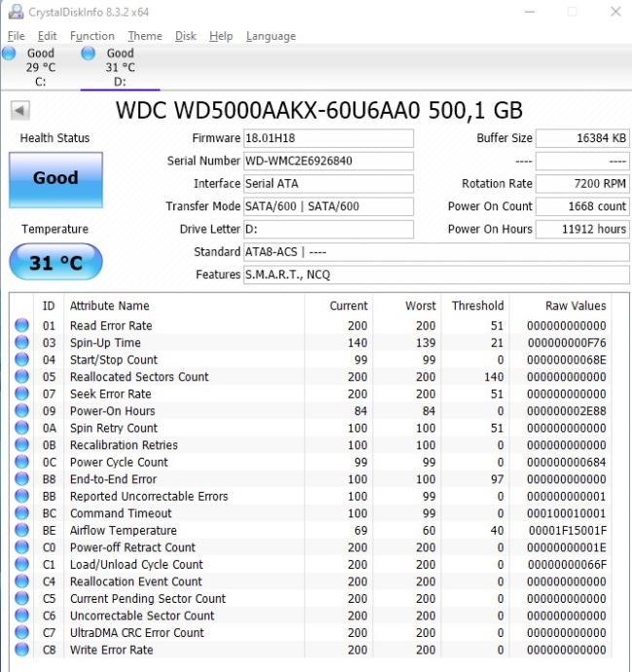The width and height of the screenshot is (632, 672).
Task: Click the status orb for Spin Retry Count
Action: pos(21,428)
